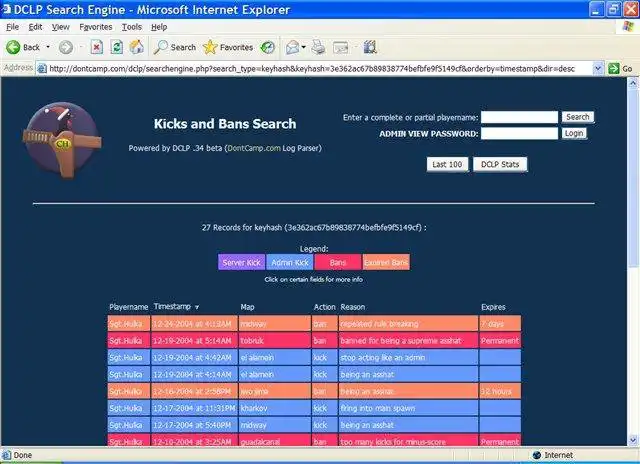Viewport: 640px width, 464px height.
Task: Click the IE icon in the title bar
Action: pos(6,9)
